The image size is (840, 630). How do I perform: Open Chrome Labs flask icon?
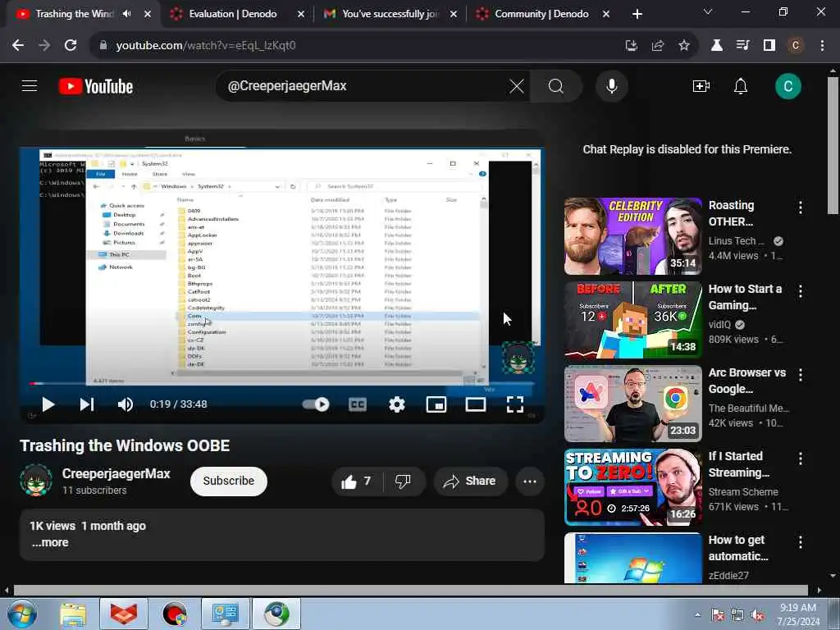[716, 46]
